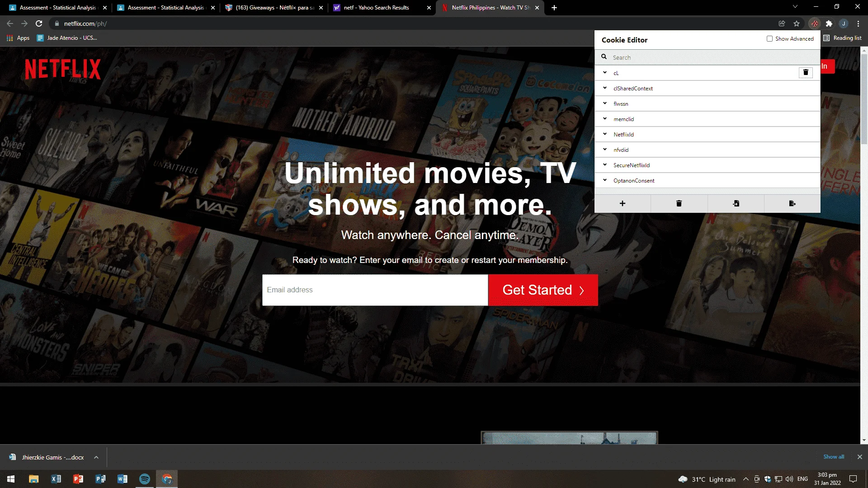Open a new browser tab
Image resolution: width=868 pixels, height=488 pixels.
point(554,8)
